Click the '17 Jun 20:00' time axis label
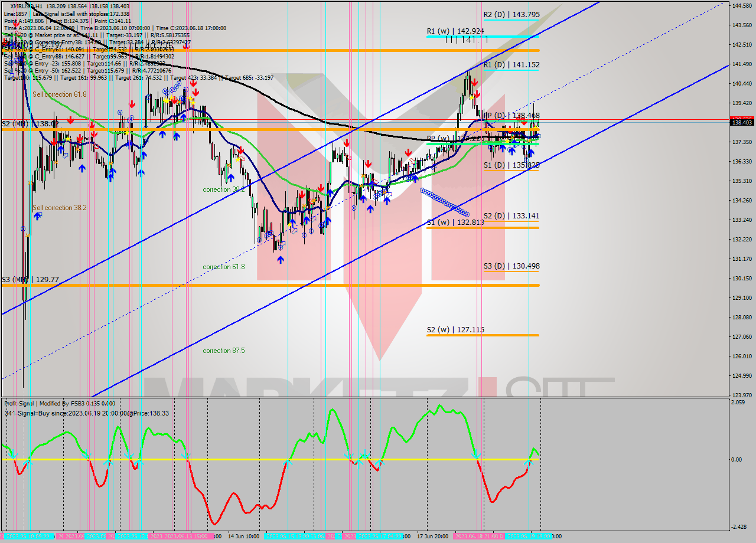Image resolution: width=756 pixels, height=543 pixels. (x=432, y=537)
